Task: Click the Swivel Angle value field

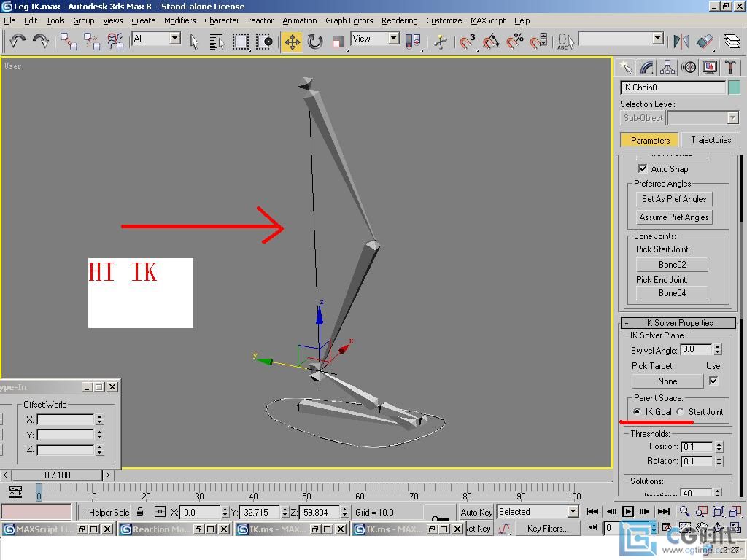Action: coord(696,349)
